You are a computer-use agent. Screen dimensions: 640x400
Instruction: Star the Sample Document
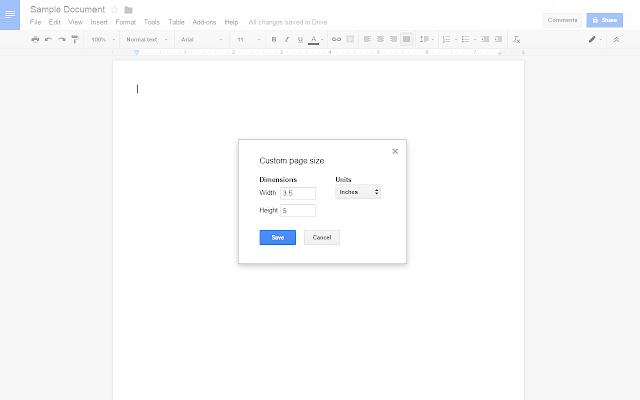[114, 9]
